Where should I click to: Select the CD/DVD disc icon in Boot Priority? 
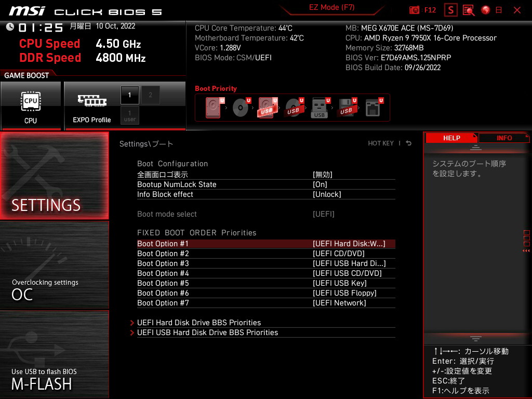(241, 108)
